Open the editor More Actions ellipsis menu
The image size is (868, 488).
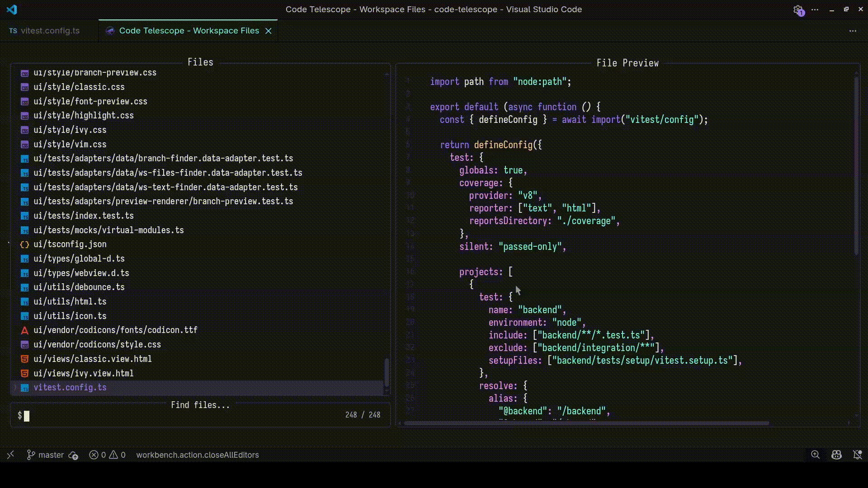pyautogui.click(x=853, y=31)
